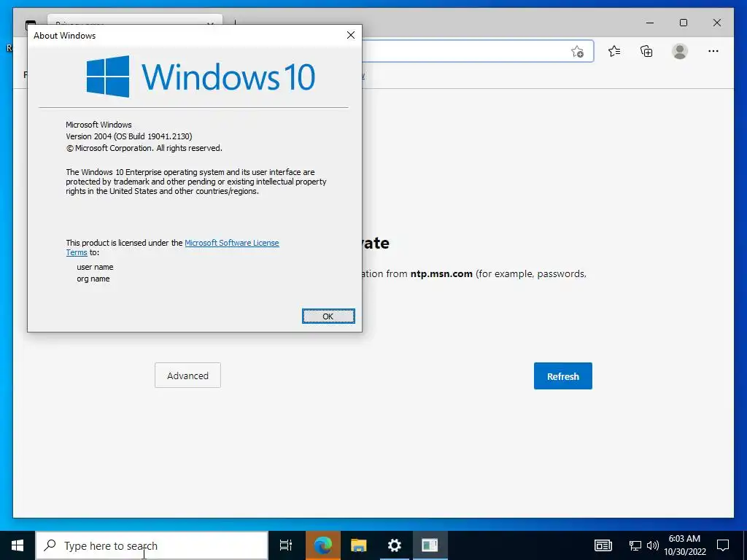Open Edge Settings and more menu
Screen dimensions: 747x560
tap(713, 51)
